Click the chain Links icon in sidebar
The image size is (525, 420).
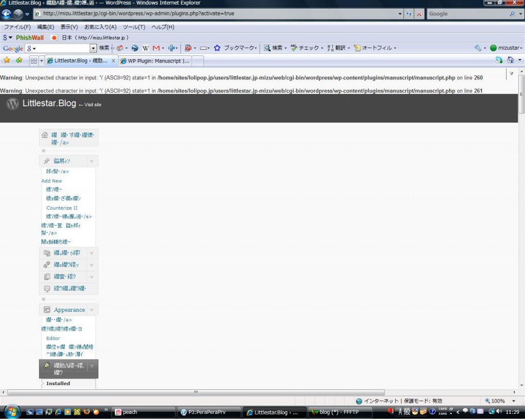pyautogui.click(x=47, y=265)
